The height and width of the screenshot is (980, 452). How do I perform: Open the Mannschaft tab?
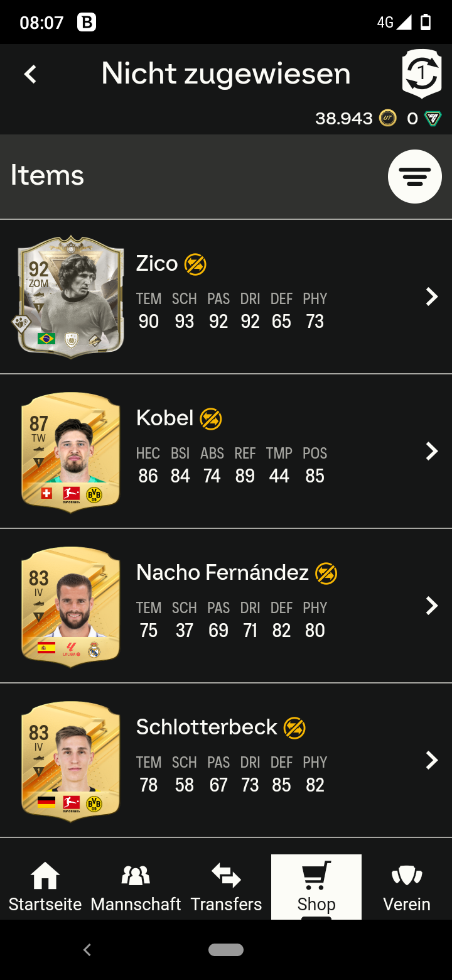136,887
